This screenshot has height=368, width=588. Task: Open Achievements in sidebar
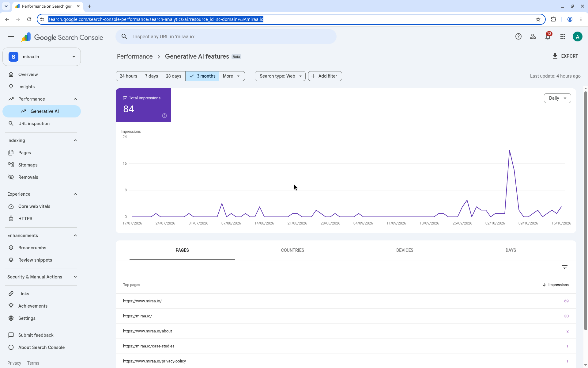42,306
